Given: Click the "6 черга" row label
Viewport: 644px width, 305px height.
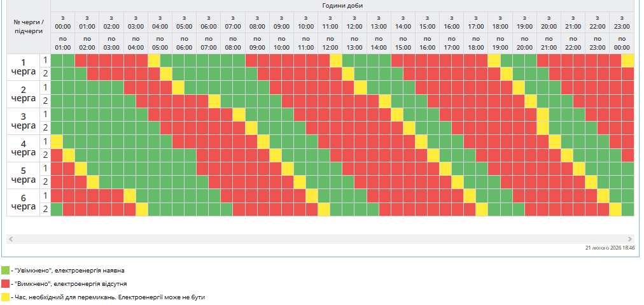Looking at the screenshot, I should pos(24,202).
